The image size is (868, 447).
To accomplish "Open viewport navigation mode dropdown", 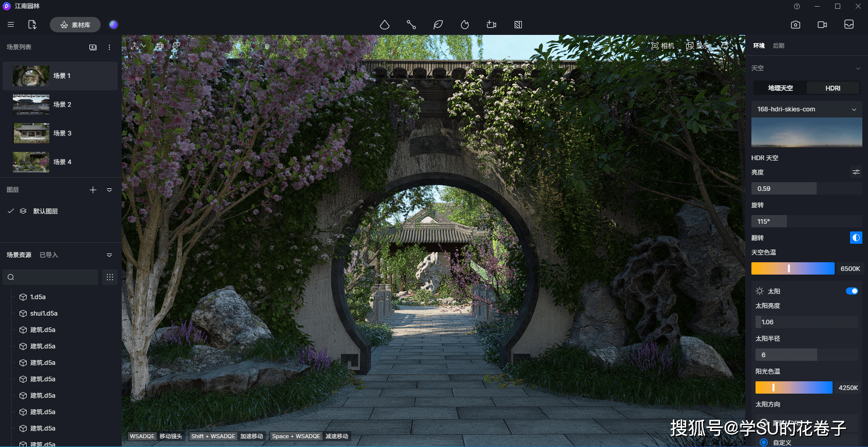I will (x=138, y=46).
